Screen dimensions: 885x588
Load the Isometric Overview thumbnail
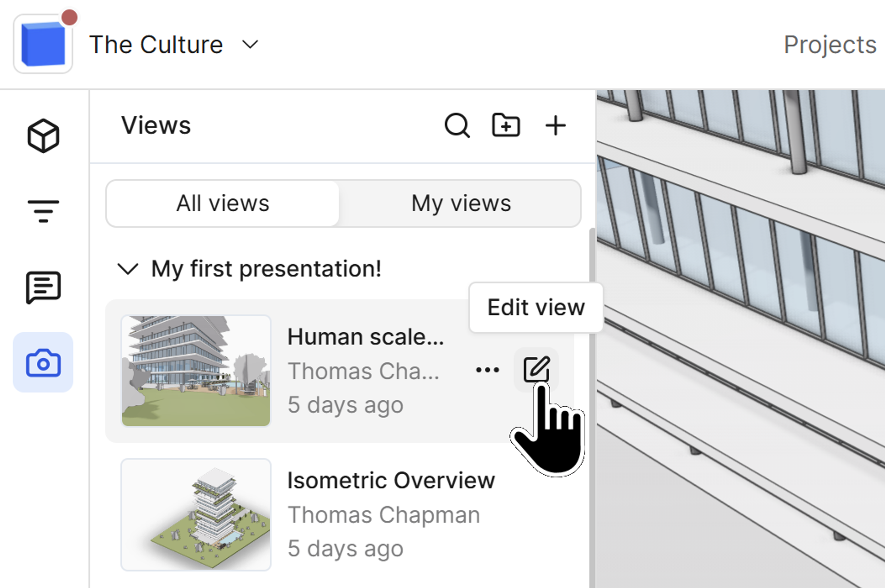tap(196, 514)
